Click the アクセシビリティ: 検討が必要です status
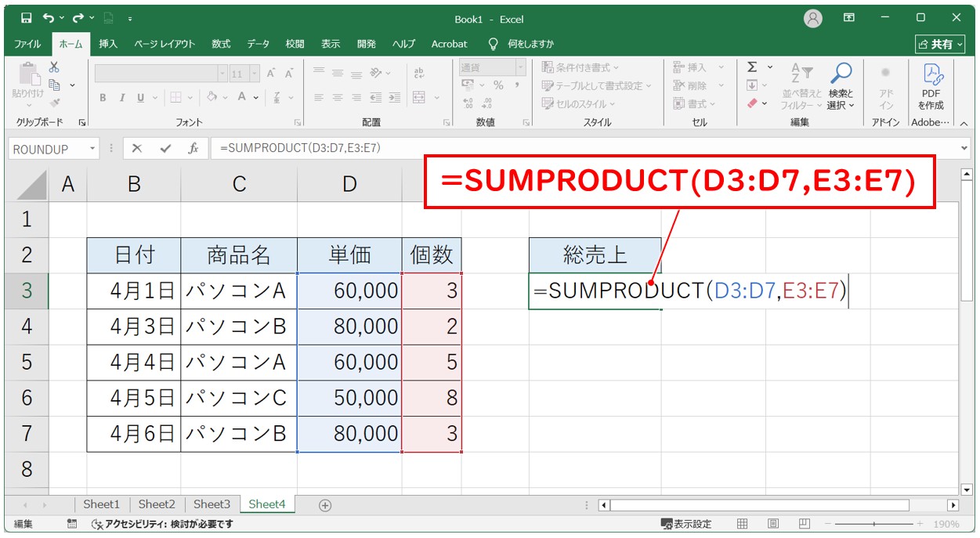Screen dimensions: 980x538 pos(162,524)
